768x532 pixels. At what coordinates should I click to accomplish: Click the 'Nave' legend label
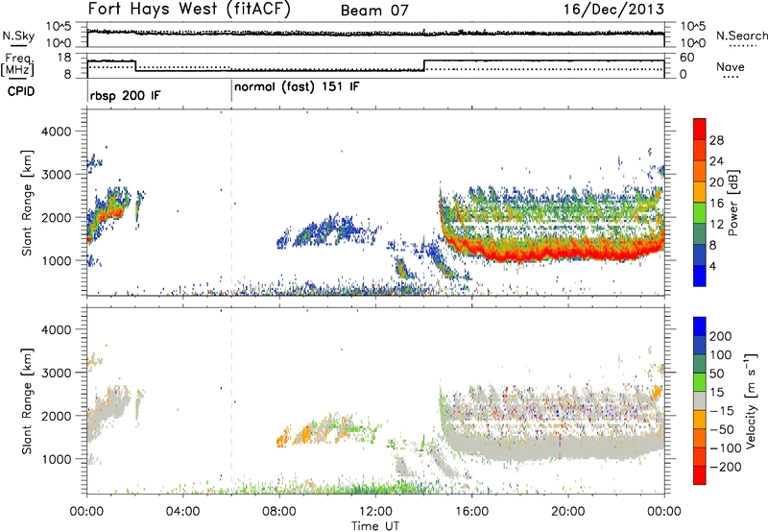731,66
